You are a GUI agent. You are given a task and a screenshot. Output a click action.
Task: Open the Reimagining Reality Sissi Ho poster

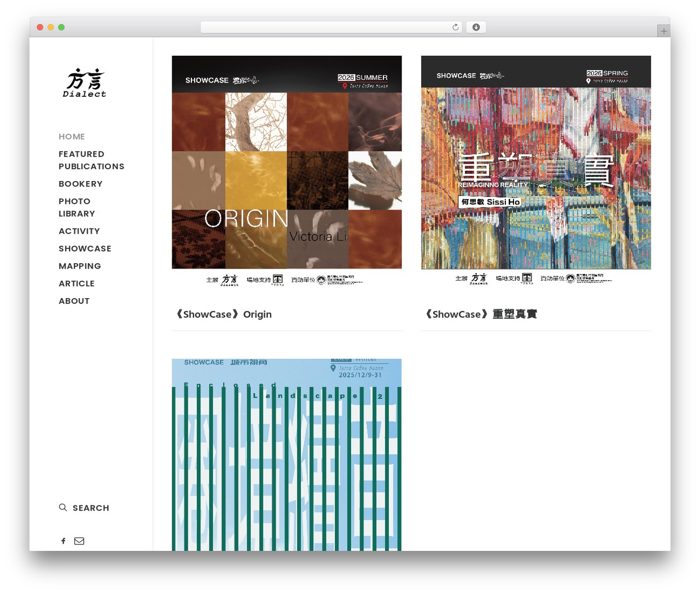536,171
